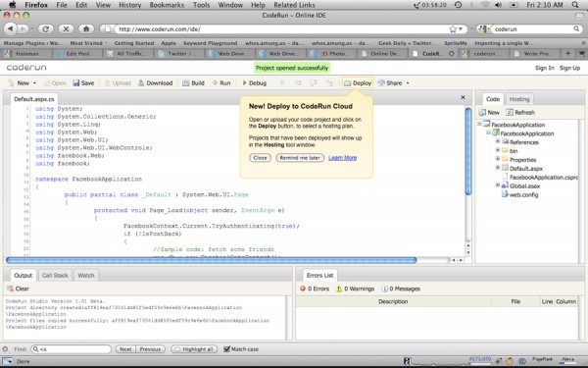Refresh the Code panel tree
Image resolution: width=588 pixels, height=368 pixels.
coord(520,112)
